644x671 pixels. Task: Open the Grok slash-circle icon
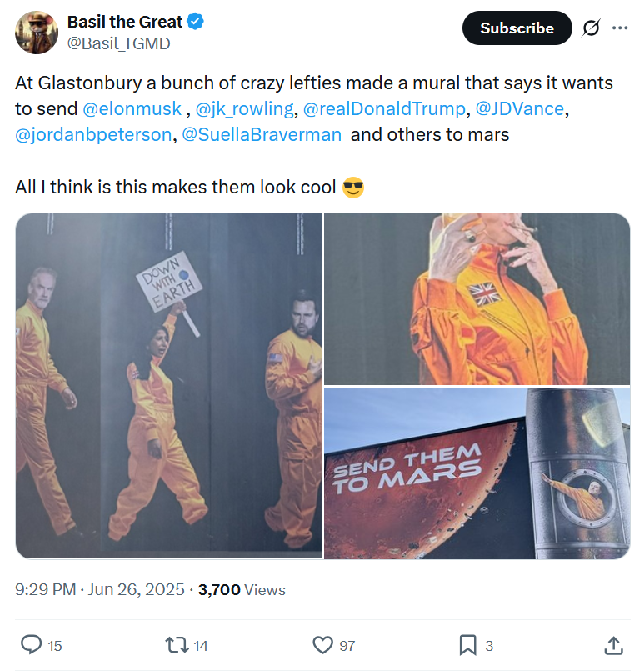[592, 28]
